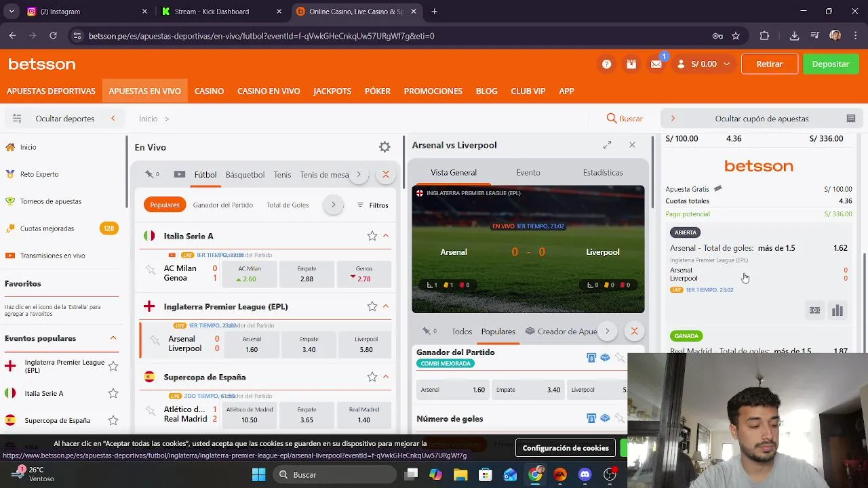Select the Básquetbol sport tab

tap(245, 175)
